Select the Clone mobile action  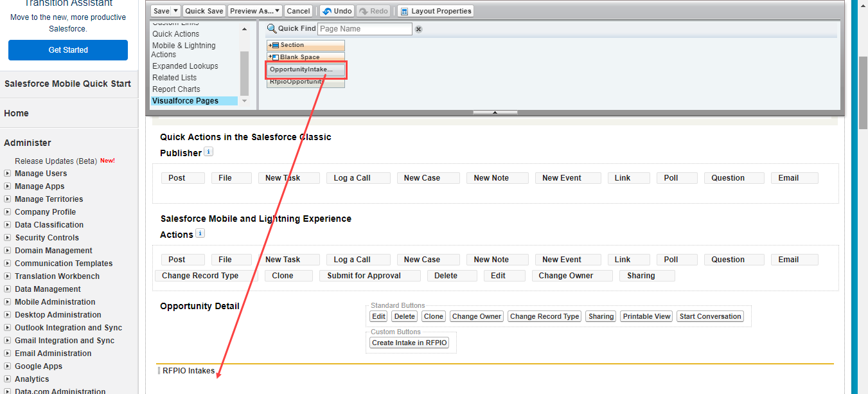point(288,276)
